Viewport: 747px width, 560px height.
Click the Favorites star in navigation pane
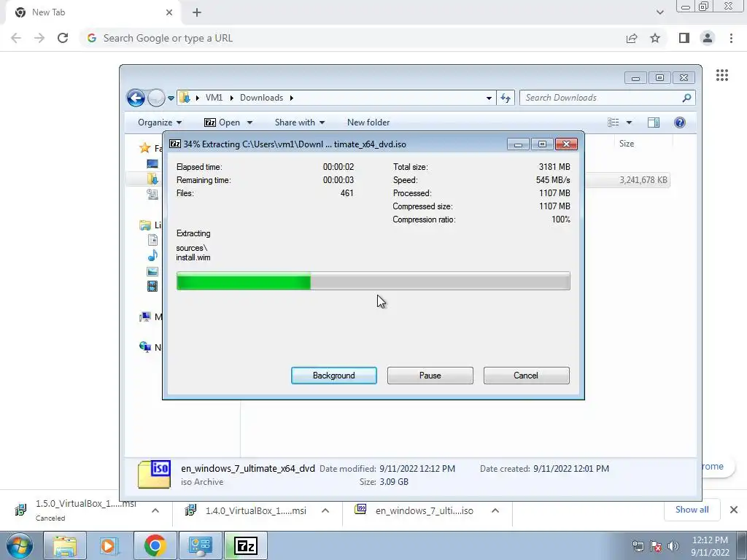(x=145, y=148)
